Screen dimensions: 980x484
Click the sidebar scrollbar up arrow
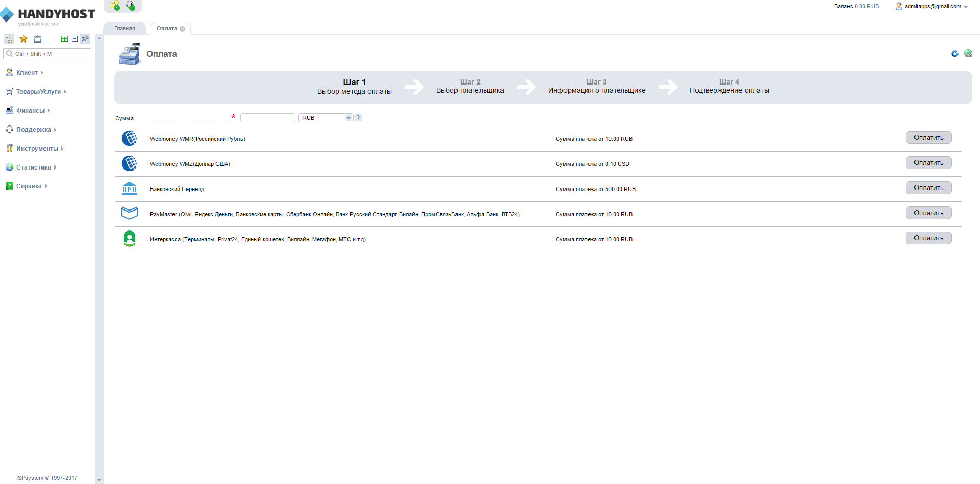click(99, 38)
